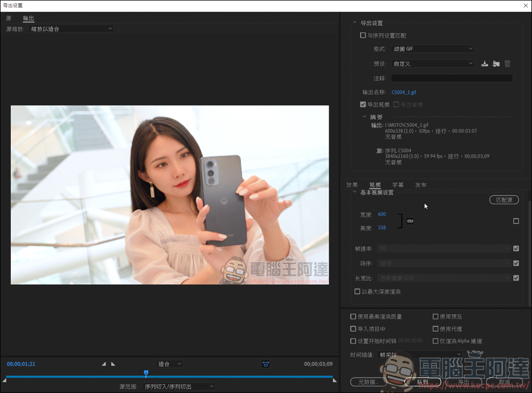This screenshot has height=393, width=532.
Task: Click the queue button
Action: [x=423, y=382]
